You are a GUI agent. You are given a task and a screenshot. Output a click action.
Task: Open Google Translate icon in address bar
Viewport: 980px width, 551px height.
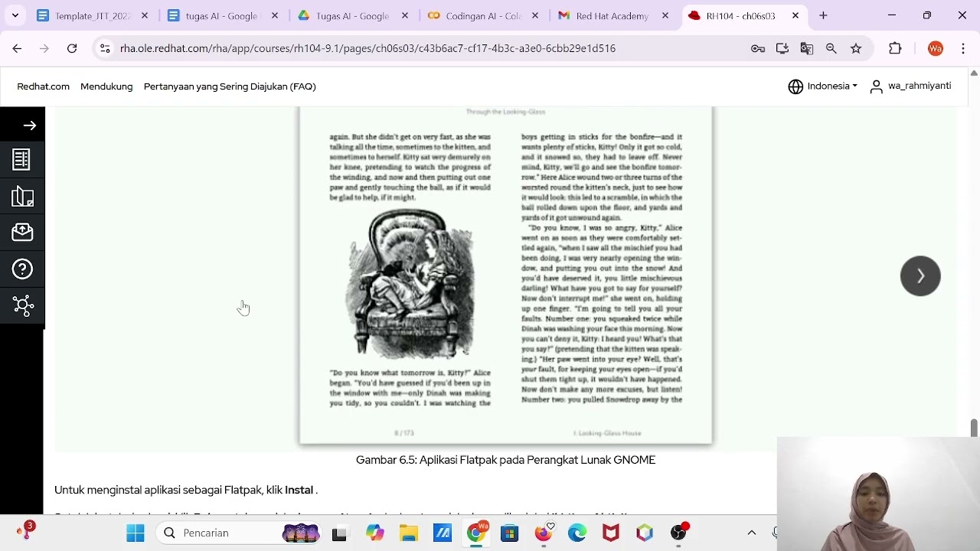[807, 48]
